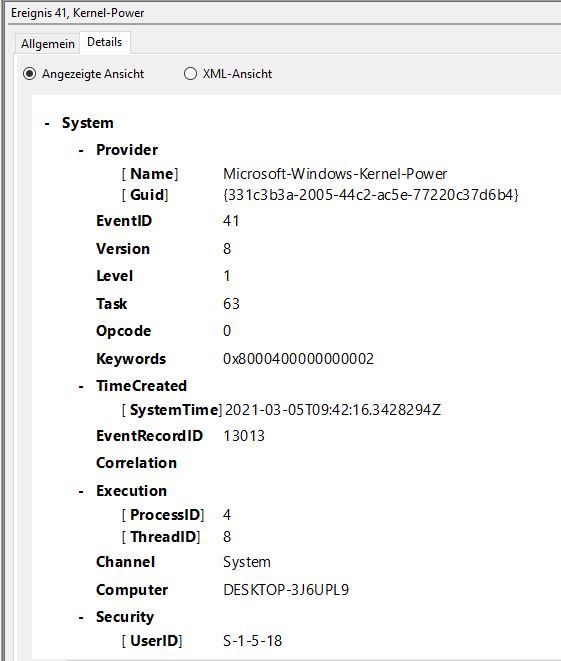Click the Execution label
The height and width of the screenshot is (661, 561).
coord(131,491)
